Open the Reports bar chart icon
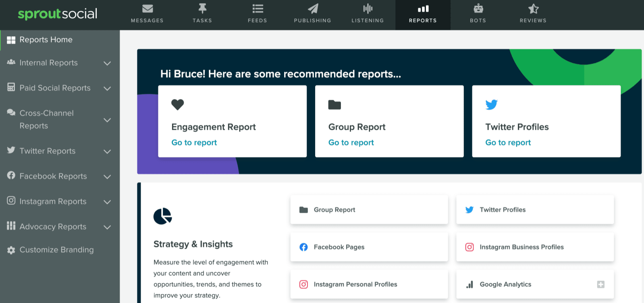 (x=423, y=8)
